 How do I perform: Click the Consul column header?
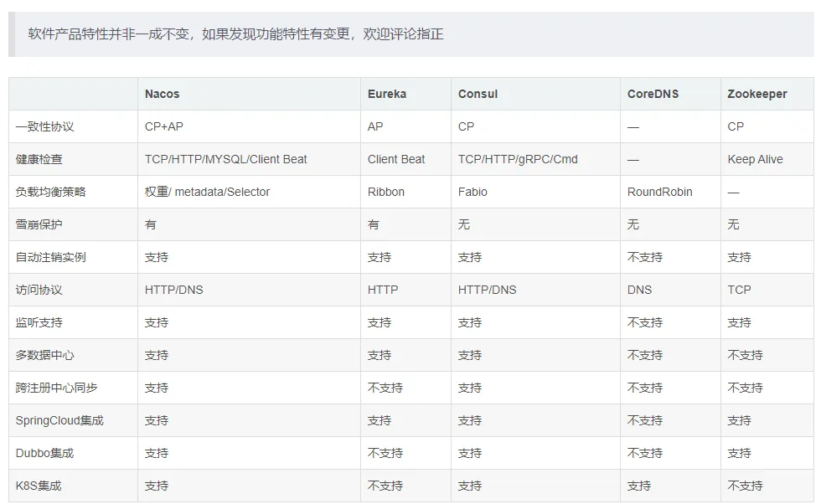(478, 95)
